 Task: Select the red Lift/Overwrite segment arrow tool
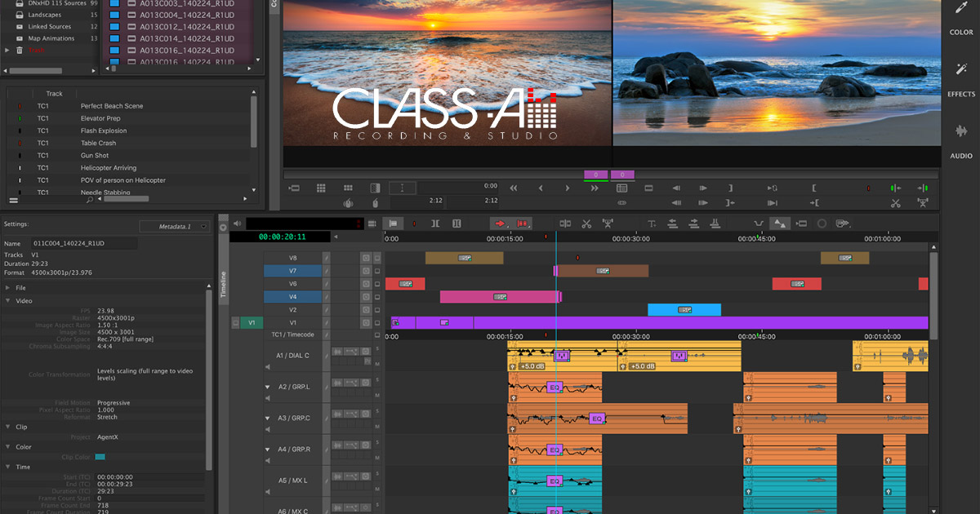501,224
